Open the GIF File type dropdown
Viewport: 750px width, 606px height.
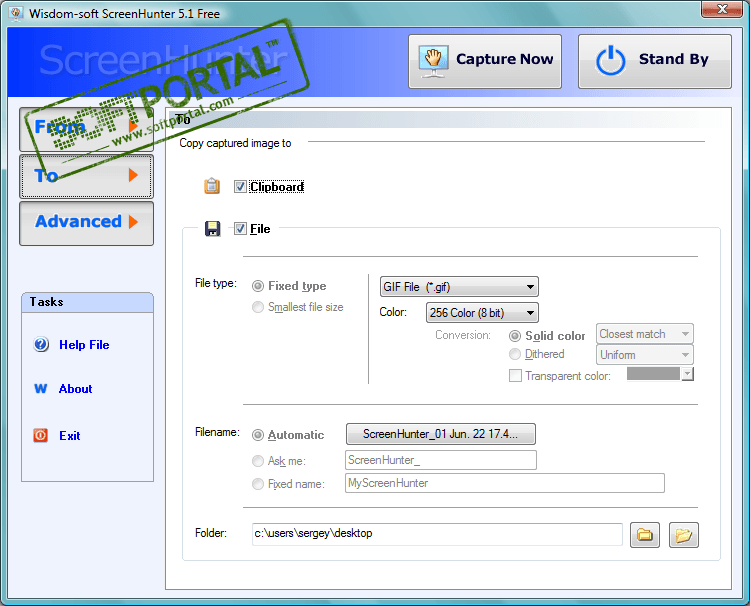click(x=459, y=286)
